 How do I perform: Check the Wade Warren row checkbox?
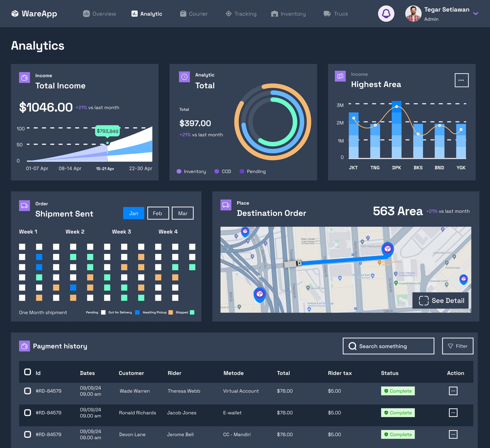click(x=27, y=391)
